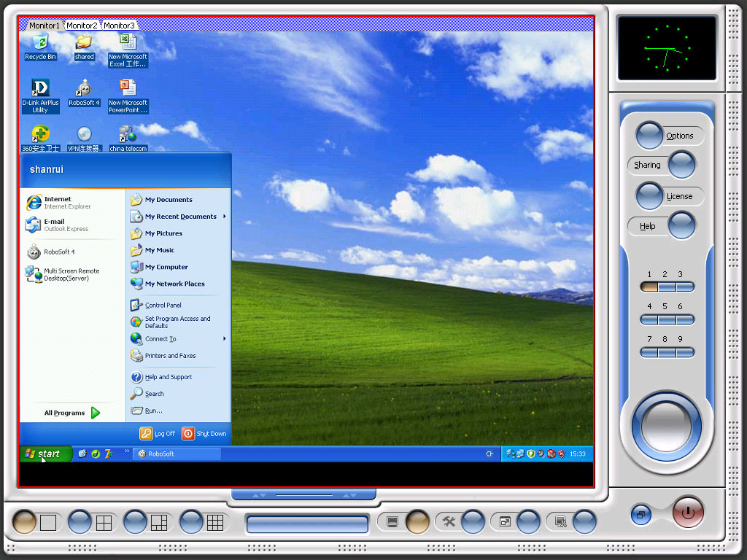
Task: Launch the D-Link AirPlus Utility desktop icon
Action: (41, 96)
